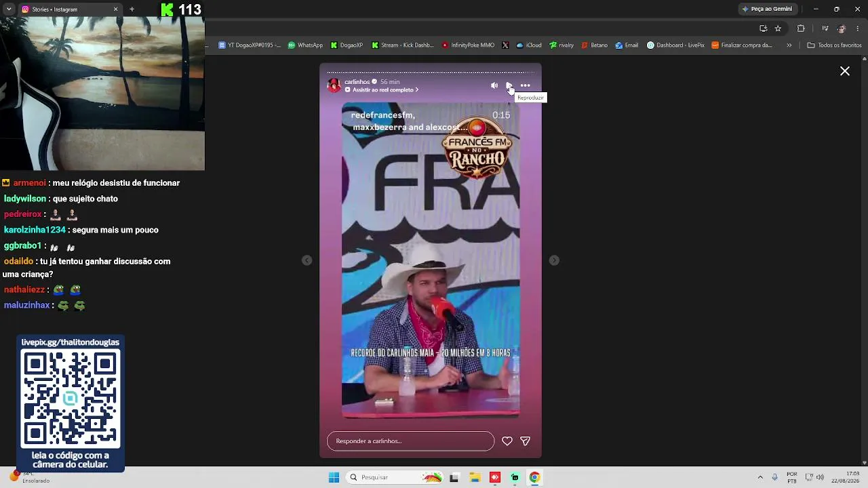Expand the hidden bookmarks overflow chevron

click(x=789, y=45)
